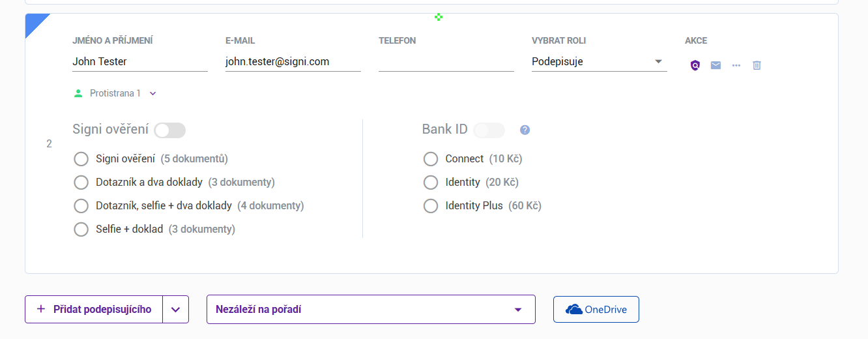The image size is (868, 339).
Task: Click the green plus marker at top
Action: pyautogui.click(x=439, y=16)
